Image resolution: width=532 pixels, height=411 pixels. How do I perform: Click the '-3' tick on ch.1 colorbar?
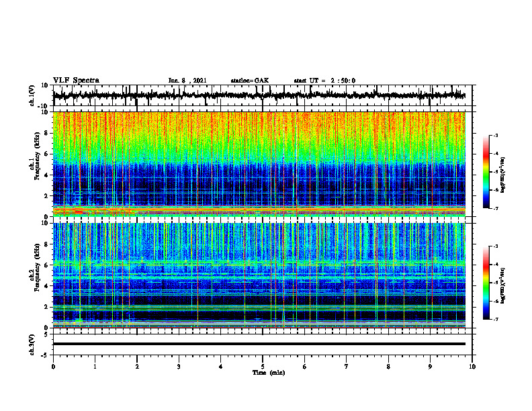tap(496, 136)
